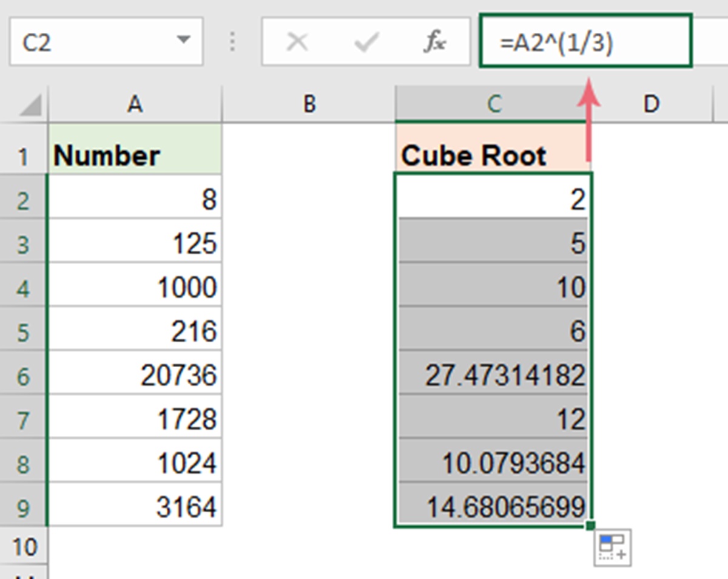Select cell containing 1000
Screen dimensions: 728x579
point(135,285)
